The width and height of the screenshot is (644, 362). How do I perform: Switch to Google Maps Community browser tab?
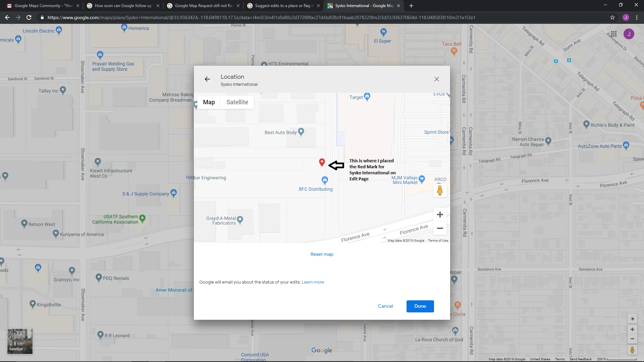tap(44, 6)
